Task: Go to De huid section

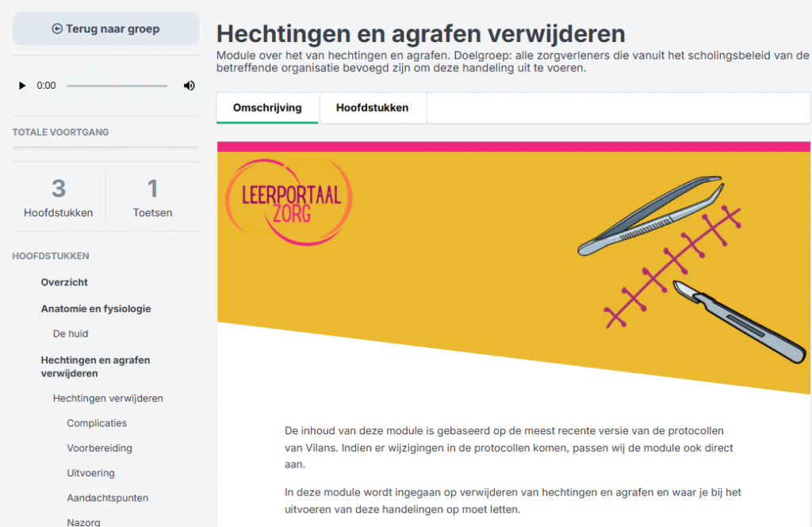Action: [x=71, y=334]
